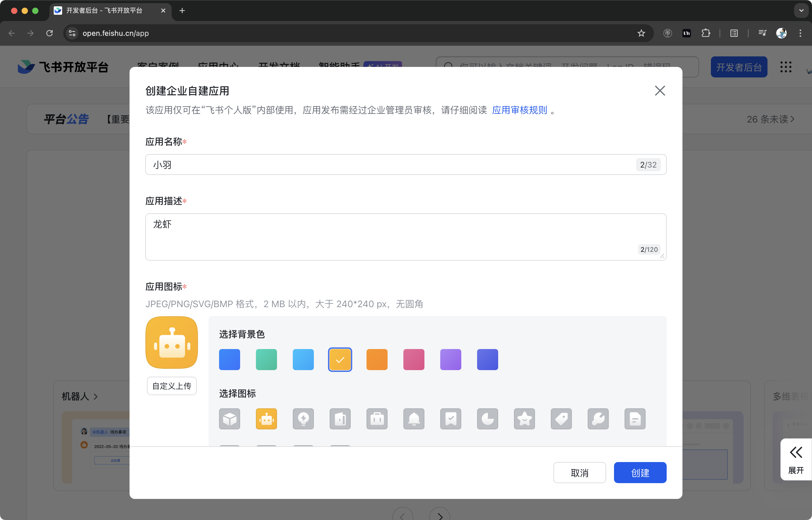812x520 pixels.
Task: Pick the wrench tool app icon
Action: pos(598,419)
